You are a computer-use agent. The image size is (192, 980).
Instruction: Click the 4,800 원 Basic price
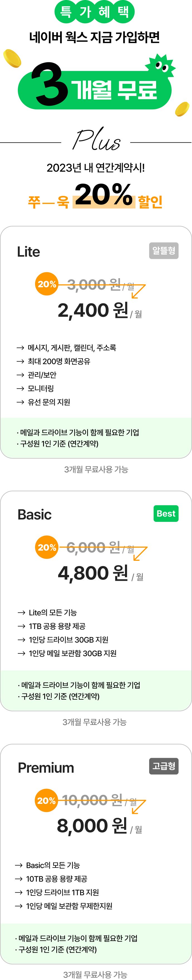tap(93, 573)
